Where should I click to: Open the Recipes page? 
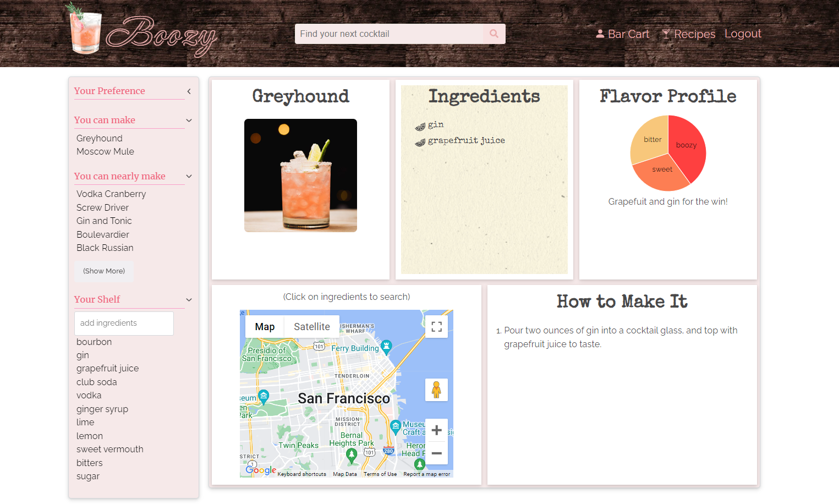click(689, 34)
